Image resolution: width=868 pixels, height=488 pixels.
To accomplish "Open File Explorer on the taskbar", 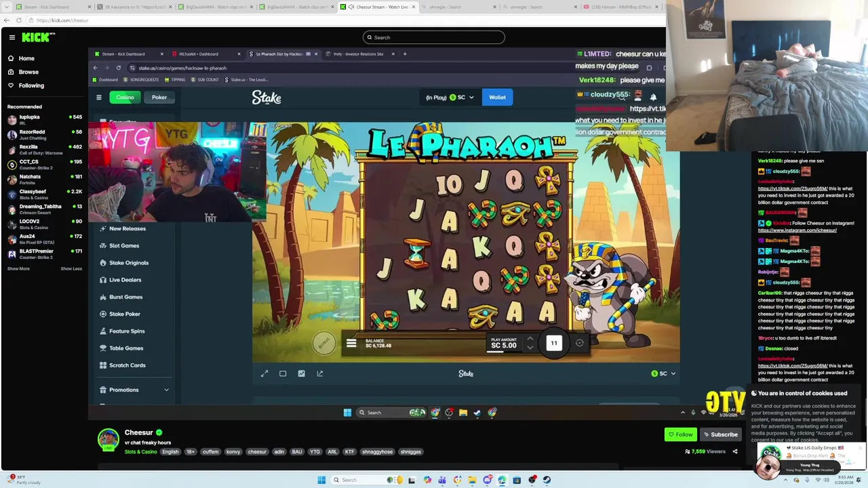I will tap(472, 480).
